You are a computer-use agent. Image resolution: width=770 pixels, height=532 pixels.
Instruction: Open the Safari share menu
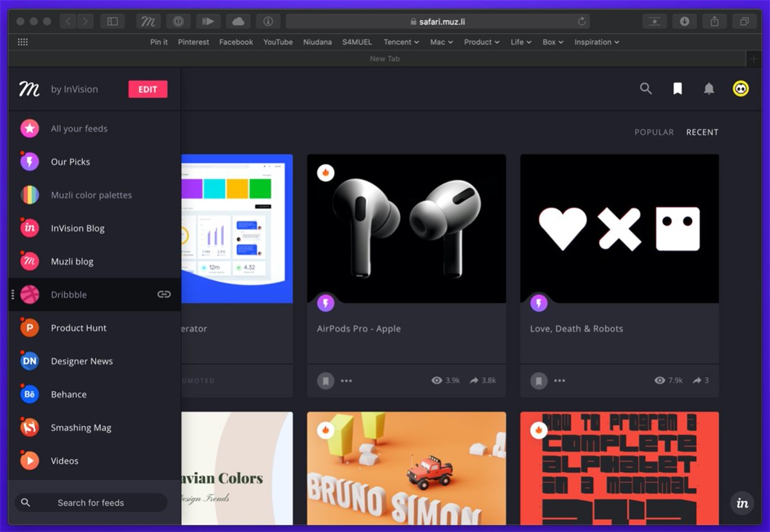pos(715,21)
